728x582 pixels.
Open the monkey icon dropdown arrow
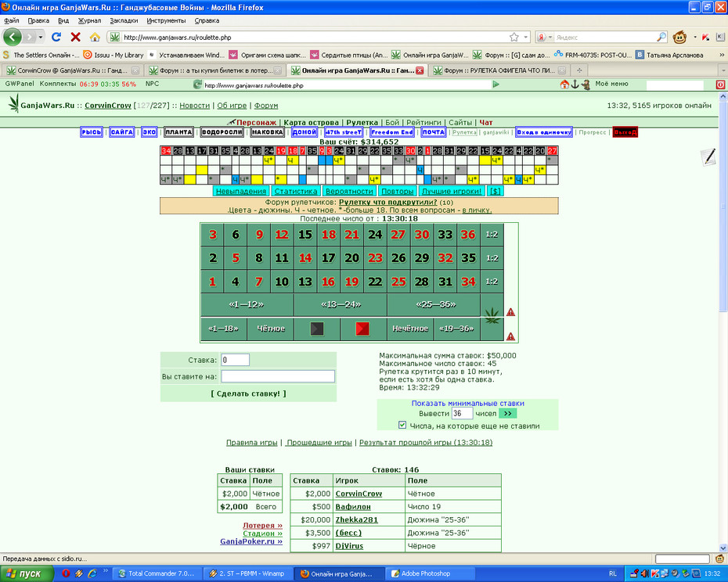(695, 37)
